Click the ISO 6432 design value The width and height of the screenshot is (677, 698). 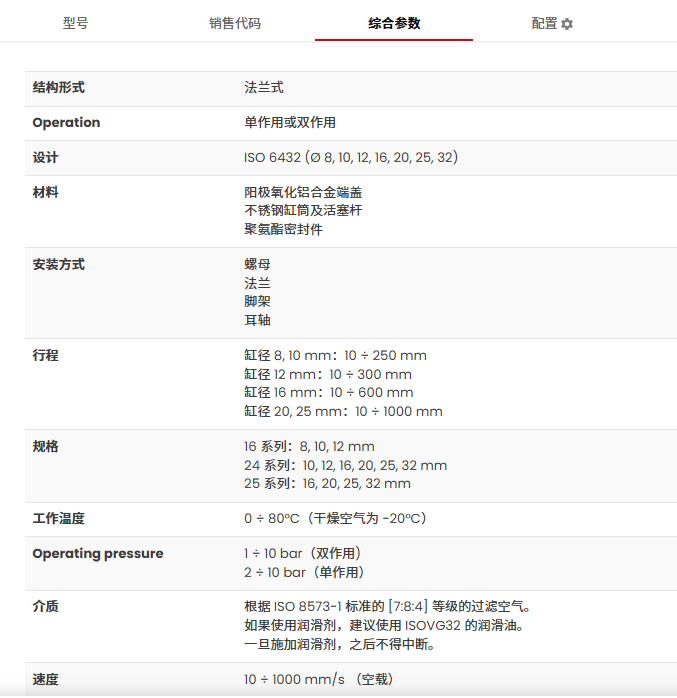pyautogui.click(x=351, y=158)
